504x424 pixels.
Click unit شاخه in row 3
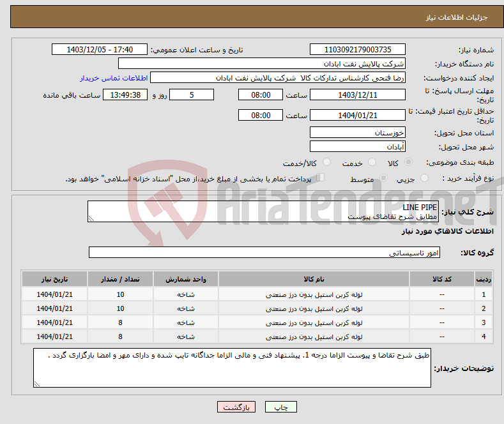pyautogui.click(x=186, y=323)
